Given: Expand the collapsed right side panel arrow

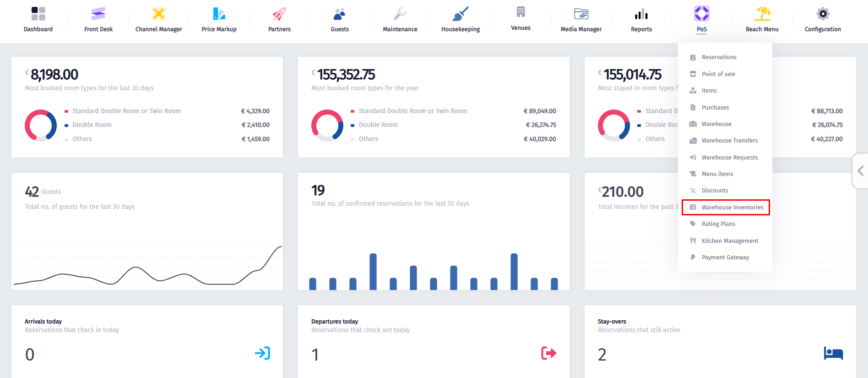Looking at the screenshot, I should click(860, 171).
